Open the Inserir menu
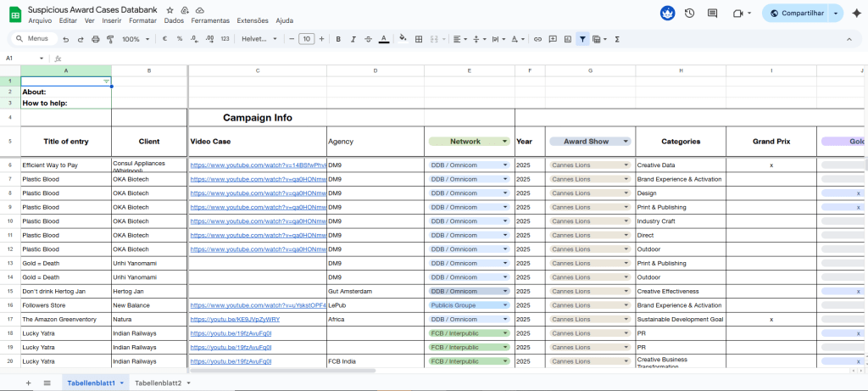 [112, 20]
